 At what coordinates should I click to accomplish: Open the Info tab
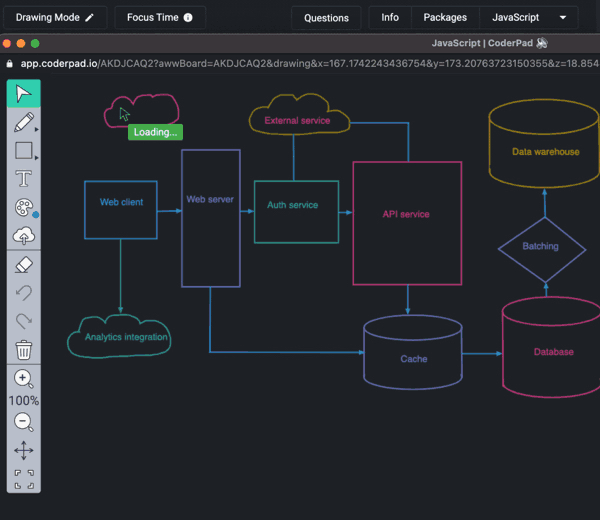tap(390, 17)
